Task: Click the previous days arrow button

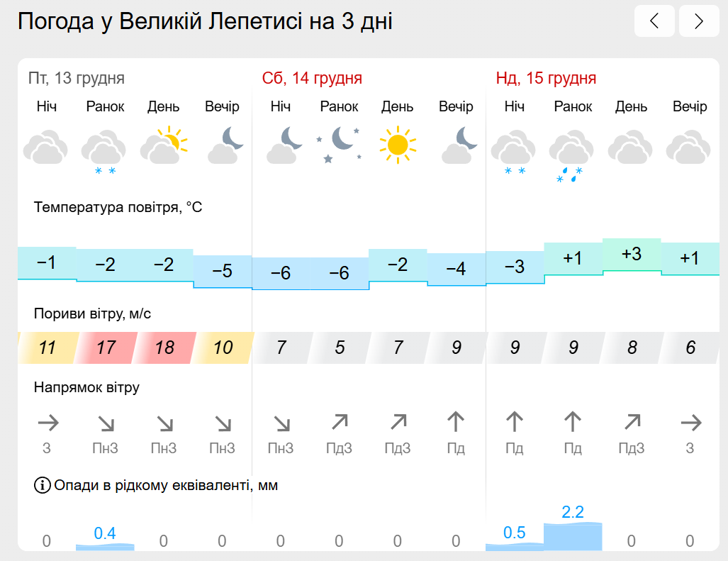Action: tap(654, 21)
